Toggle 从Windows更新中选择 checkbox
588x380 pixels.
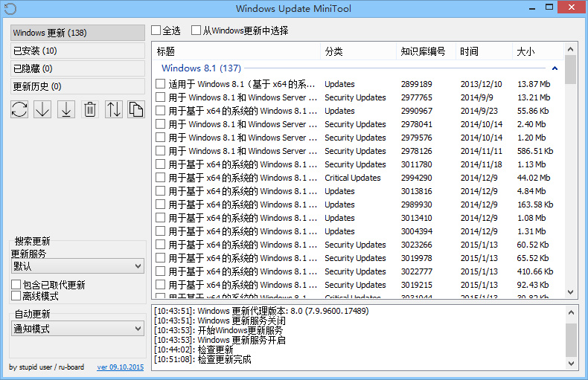(x=196, y=30)
